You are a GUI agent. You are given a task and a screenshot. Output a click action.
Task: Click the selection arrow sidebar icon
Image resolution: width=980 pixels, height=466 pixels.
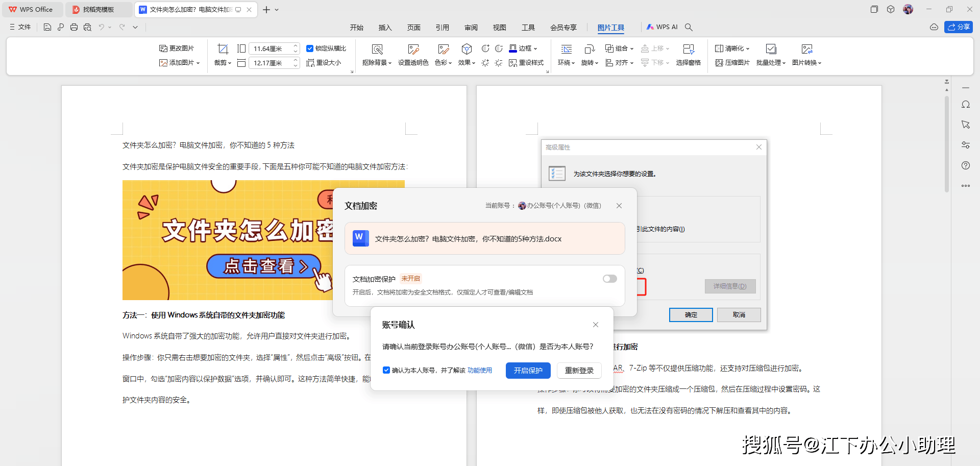(x=966, y=125)
